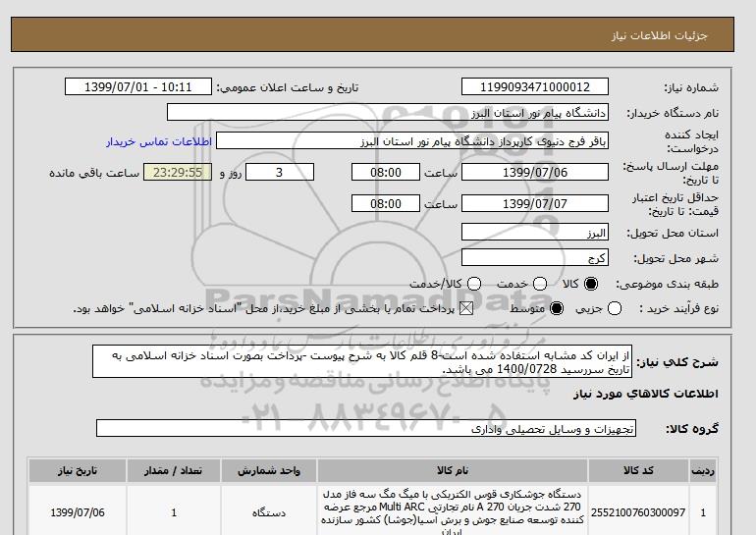The height and width of the screenshot is (535, 756).
Task: Click the response deadline date 1399/07/06 field
Action: pos(535,172)
